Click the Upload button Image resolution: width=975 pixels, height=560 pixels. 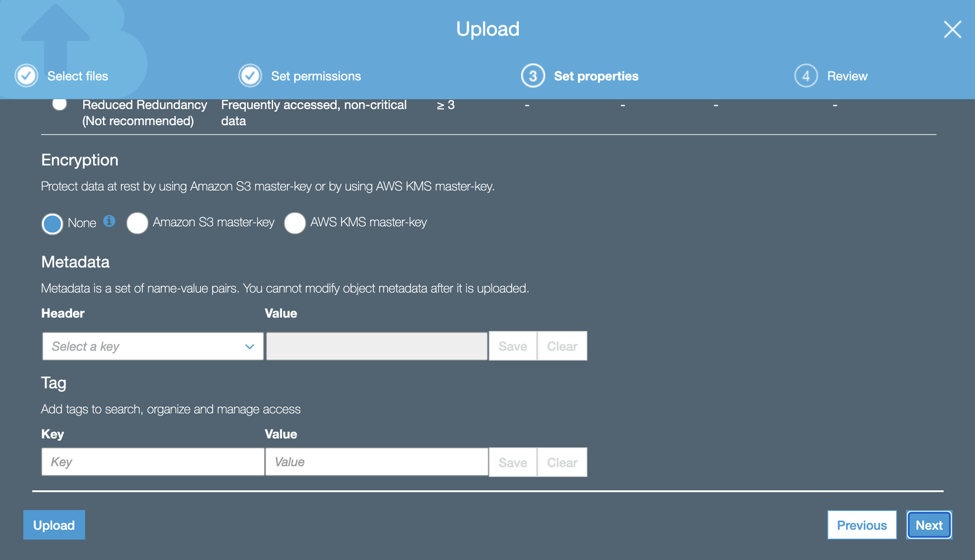54,525
